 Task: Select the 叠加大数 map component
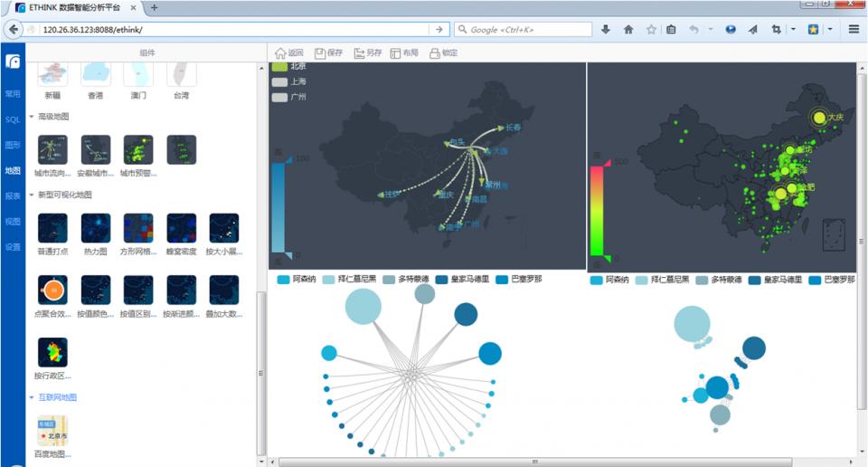(x=224, y=291)
